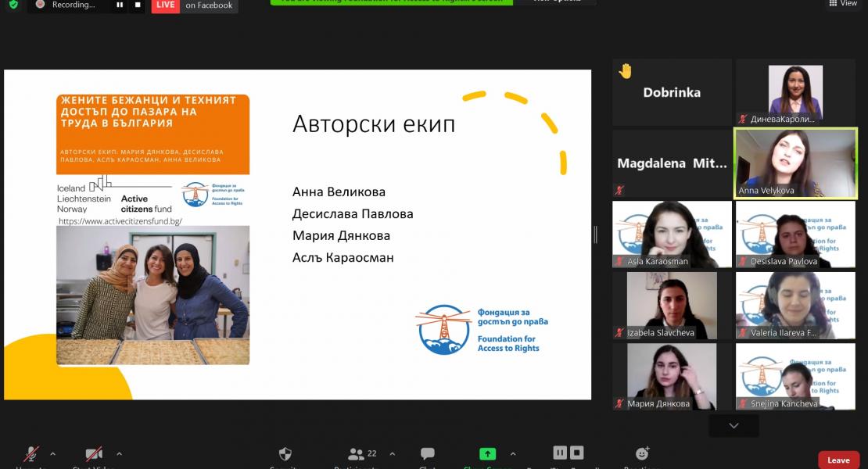The image size is (868, 469).
Task: Click the Авторски екип slide title
Action: point(374,124)
